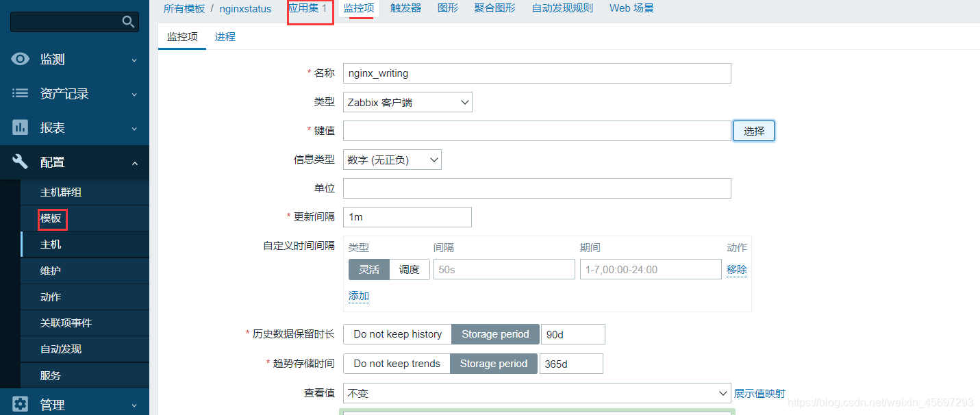The height and width of the screenshot is (415, 980).
Task: Click the 选择 key button
Action: pyautogui.click(x=754, y=131)
